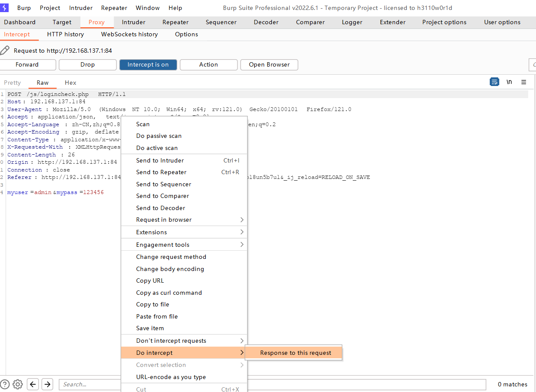Go to next search match arrow
536x392 pixels.
tap(47, 384)
